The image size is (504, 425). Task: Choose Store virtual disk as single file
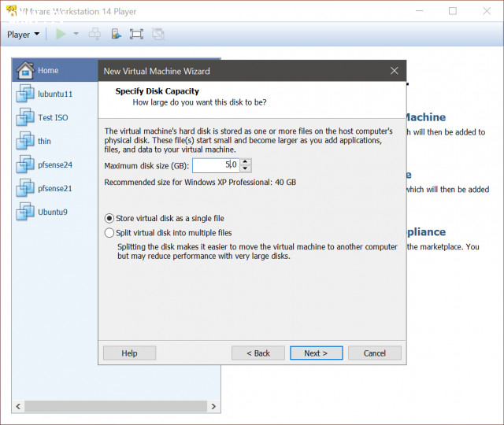coord(165,219)
